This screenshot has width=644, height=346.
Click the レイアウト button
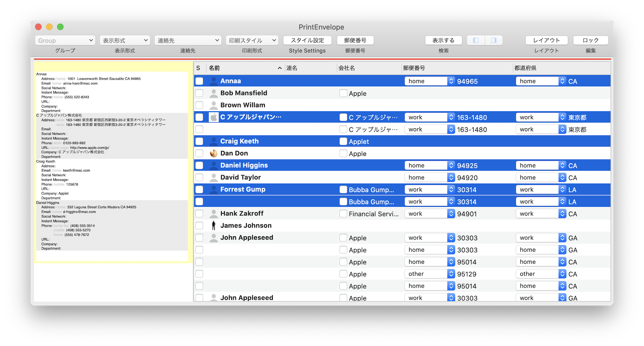coord(547,40)
